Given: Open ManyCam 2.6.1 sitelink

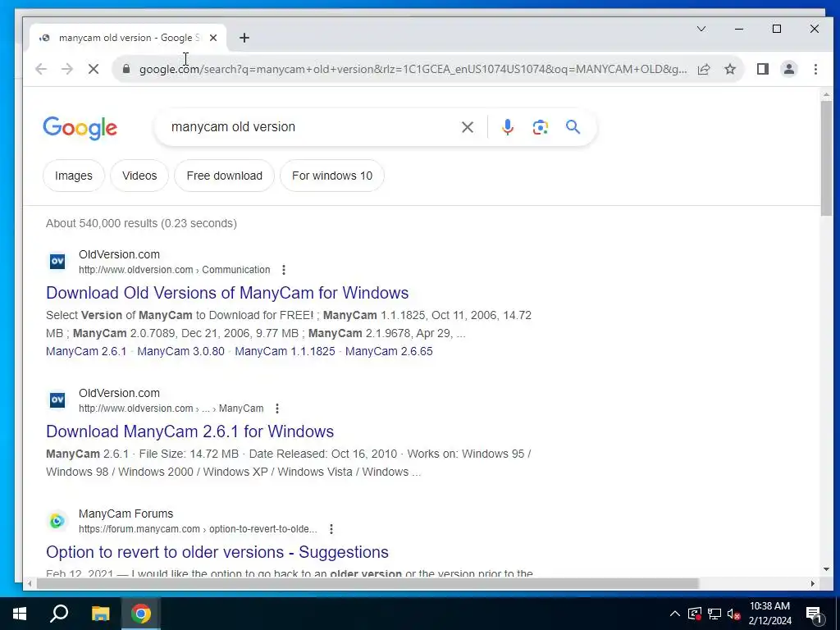Looking at the screenshot, I should coord(86,351).
